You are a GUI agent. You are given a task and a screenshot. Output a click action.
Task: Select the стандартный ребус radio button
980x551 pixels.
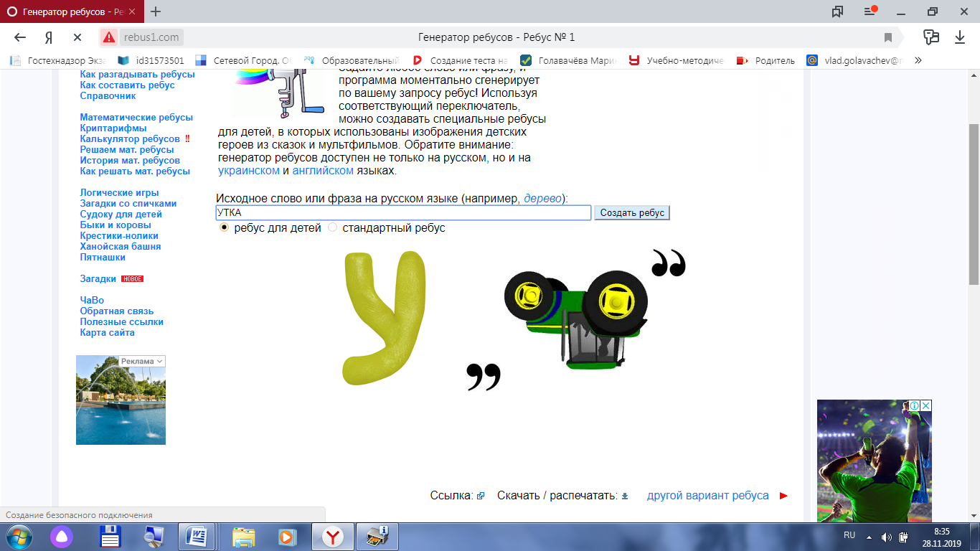pos(332,227)
